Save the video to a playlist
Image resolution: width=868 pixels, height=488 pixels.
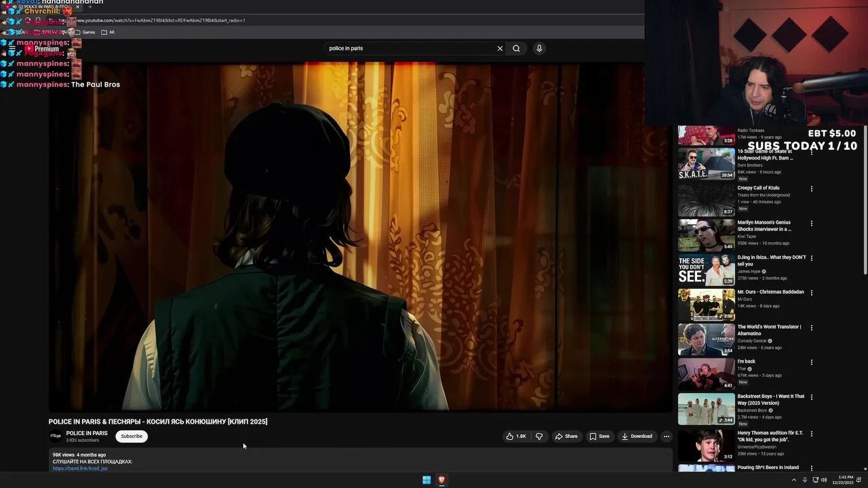pyautogui.click(x=599, y=436)
